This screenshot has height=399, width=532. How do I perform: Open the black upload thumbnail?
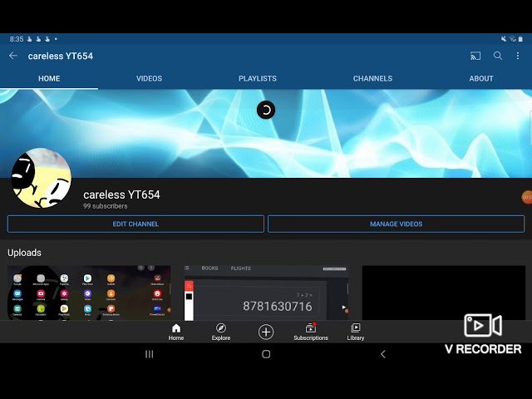click(444, 293)
